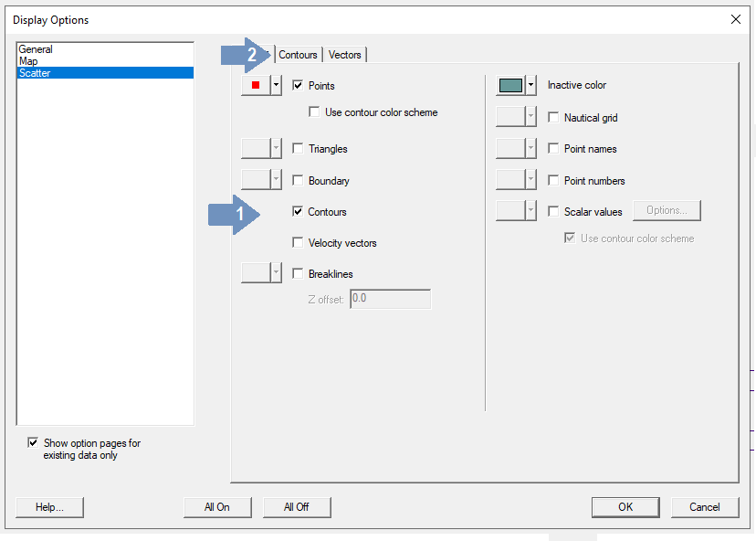Enable the Scalar values checkbox
Viewport: 756px width, 541px height.
pos(553,211)
